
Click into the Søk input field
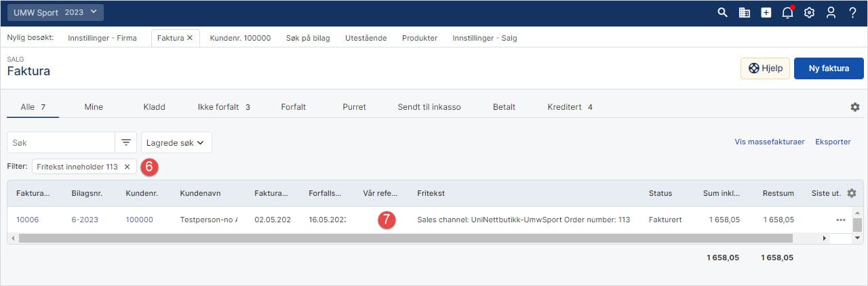(x=61, y=142)
